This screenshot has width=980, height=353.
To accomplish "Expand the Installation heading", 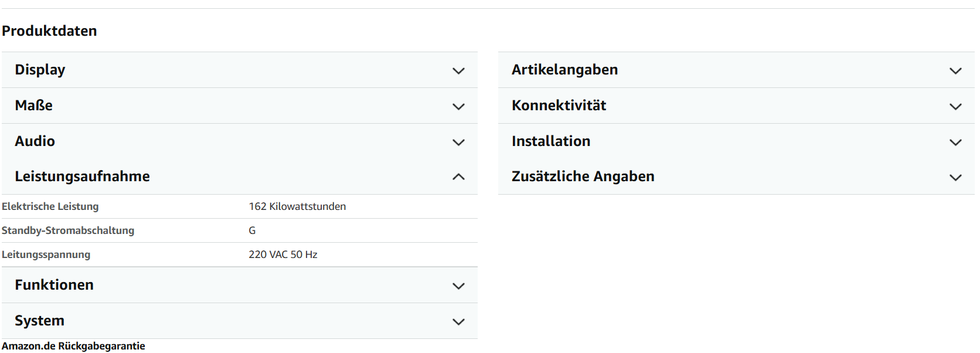I will coord(551,141).
